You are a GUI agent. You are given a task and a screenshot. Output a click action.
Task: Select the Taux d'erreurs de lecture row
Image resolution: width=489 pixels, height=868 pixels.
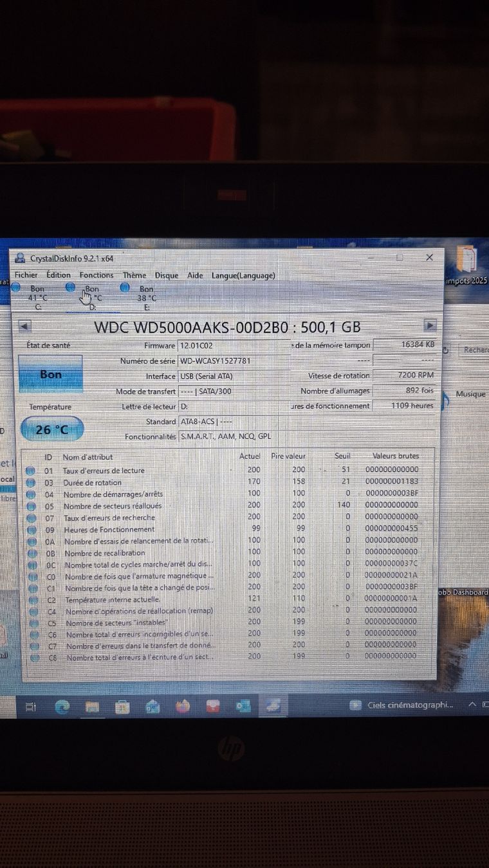228,470
